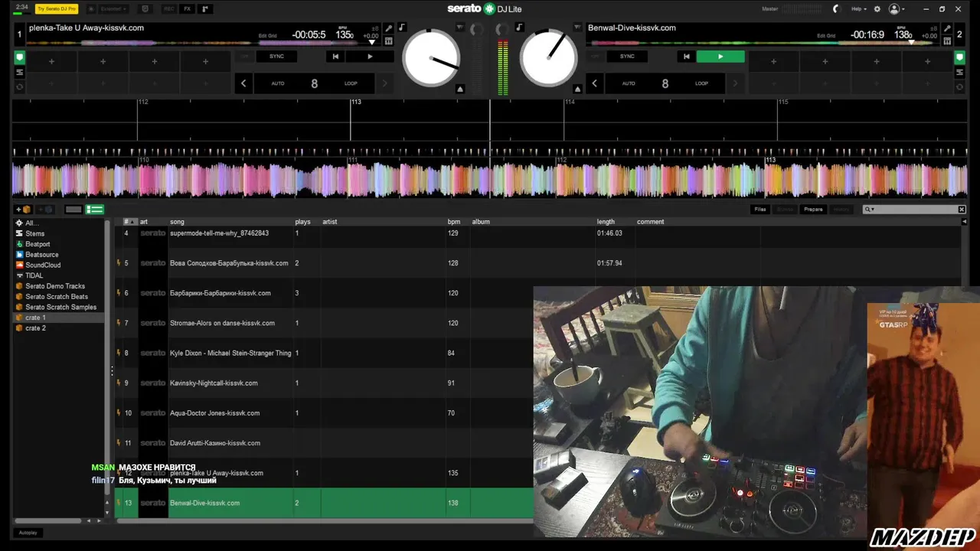Open the Files panel
The width and height of the screenshot is (980, 551).
(760, 209)
